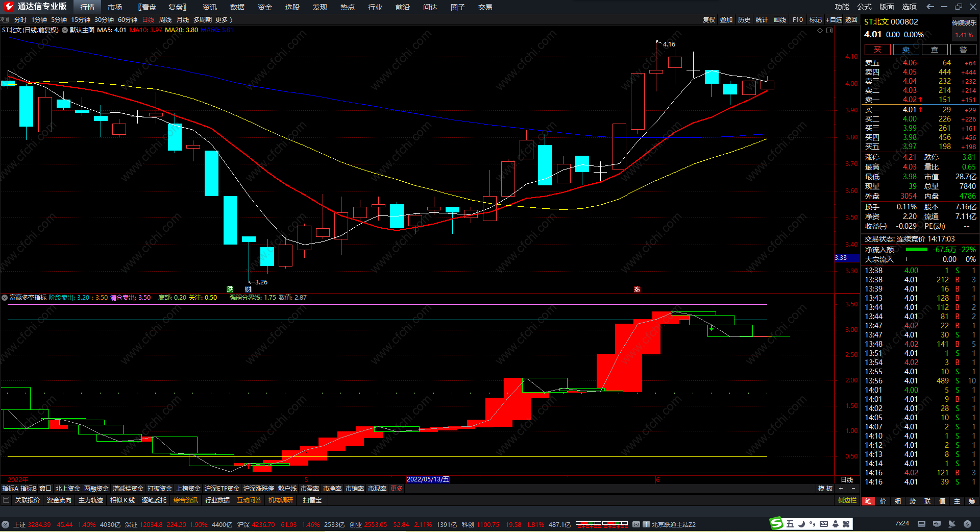Select the 筹 chip distribution tab
The height and width of the screenshot is (532, 980).
tap(972, 501)
